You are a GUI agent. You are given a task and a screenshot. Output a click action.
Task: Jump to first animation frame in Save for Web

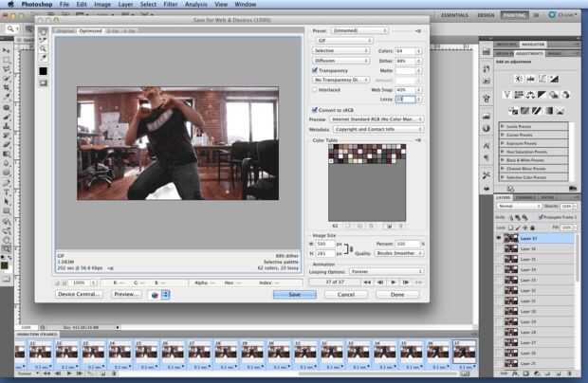367,283
